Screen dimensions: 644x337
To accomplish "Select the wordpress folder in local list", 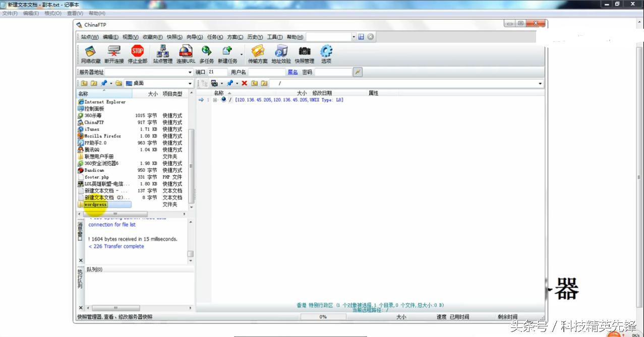I will click(x=96, y=205).
